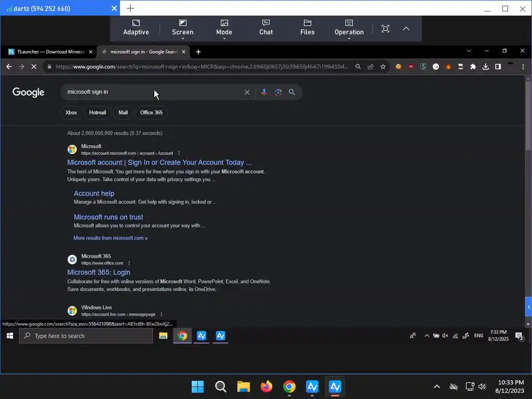Viewport: 532px width, 399px height.
Task: Switch to the TLauncher Download Minecraft tab
Action: click(49, 51)
